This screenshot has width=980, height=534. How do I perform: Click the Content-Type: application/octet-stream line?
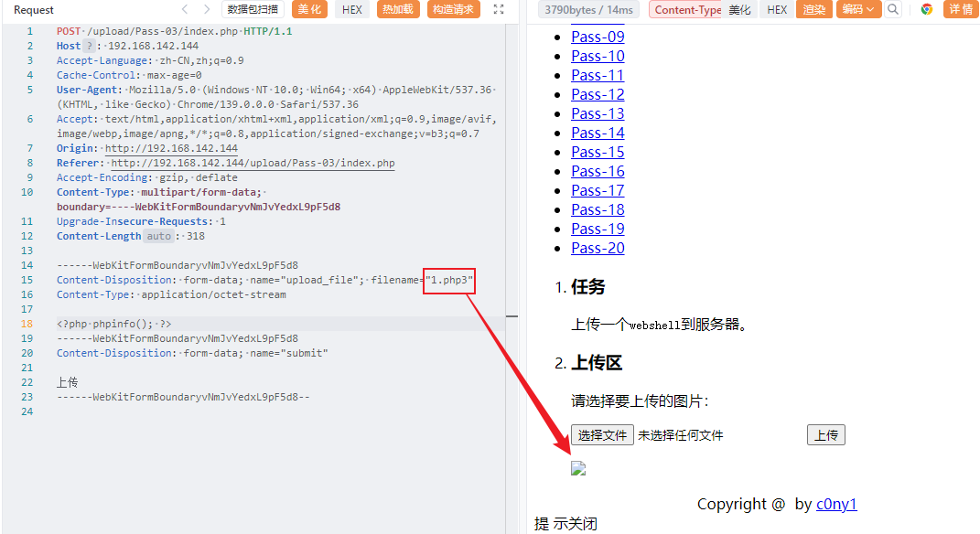pyautogui.click(x=171, y=294)
